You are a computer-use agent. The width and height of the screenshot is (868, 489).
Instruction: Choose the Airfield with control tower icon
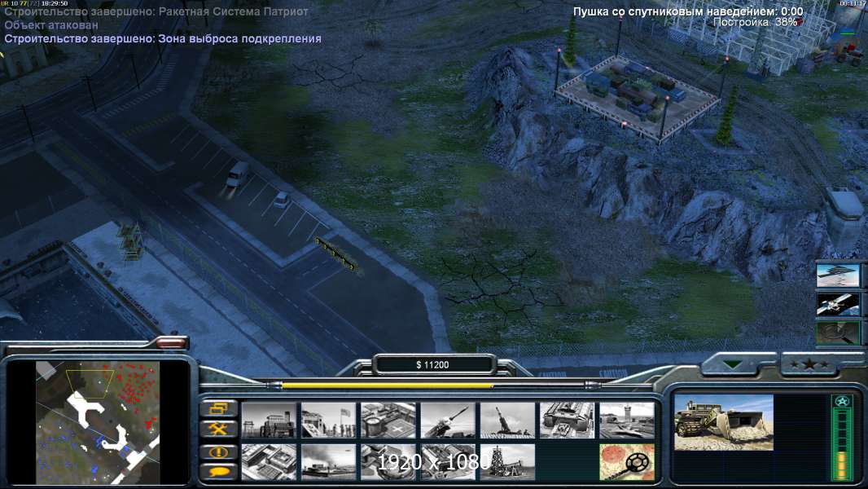point(627,421)
